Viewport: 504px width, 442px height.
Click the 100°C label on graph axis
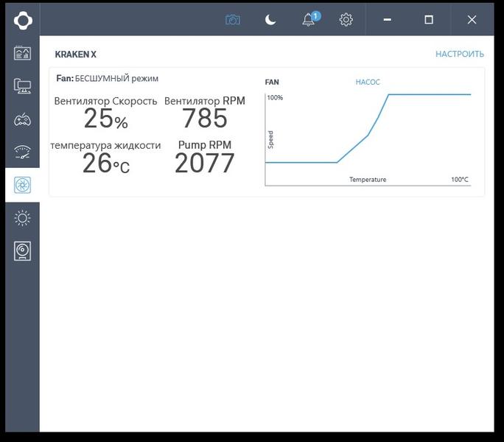coord(460,179)
